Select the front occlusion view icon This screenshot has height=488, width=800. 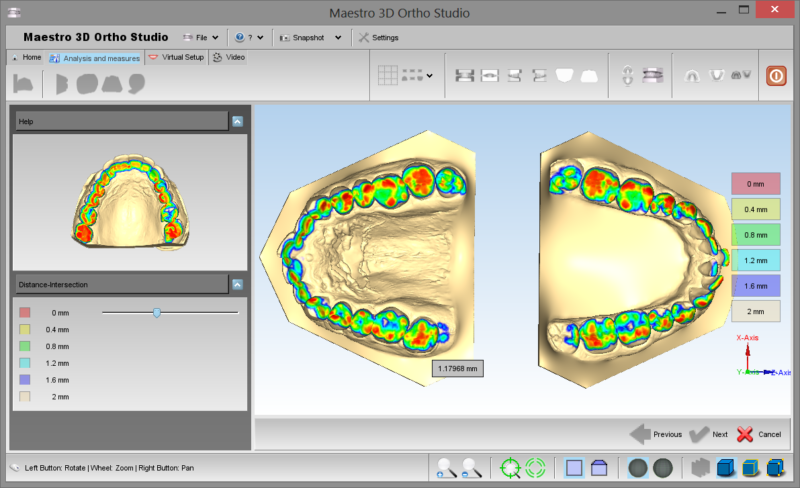click(x=465, y=76)
